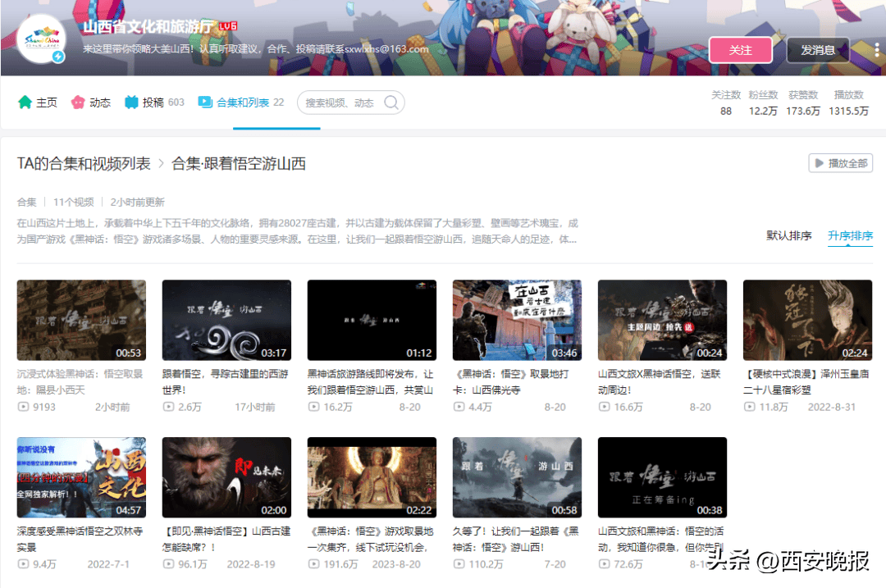
Task: Choose 默认排序 sorting
Action: tap(789, 235)
